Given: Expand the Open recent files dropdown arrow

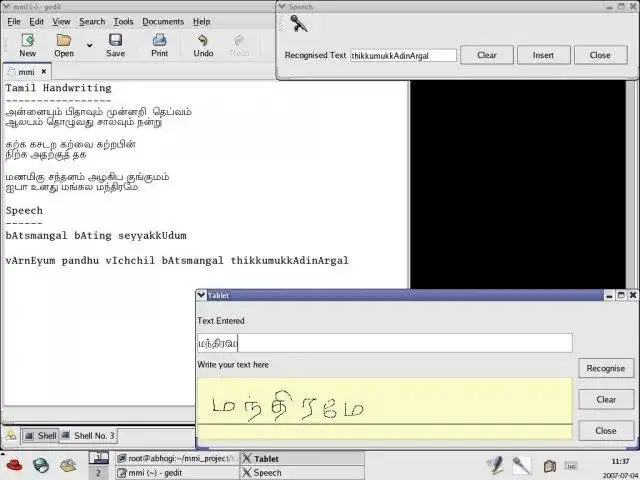Looking at the screenshot, I should coord(89,45).
